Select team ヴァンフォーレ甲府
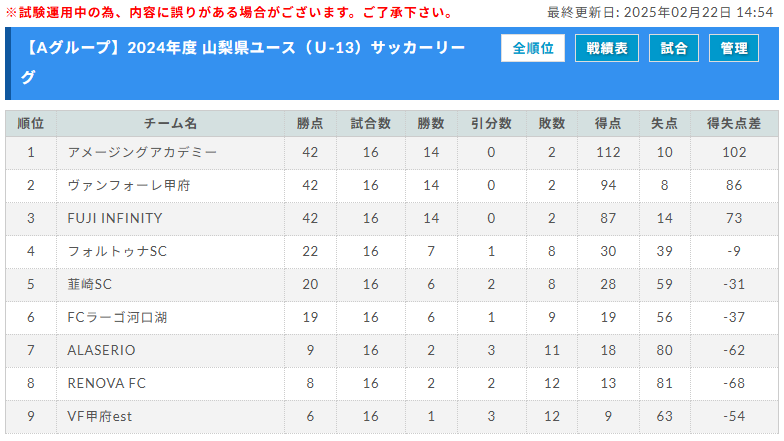The height and width of the screenshot is (441, 784). pyautogui.click(x=129, y=185)
